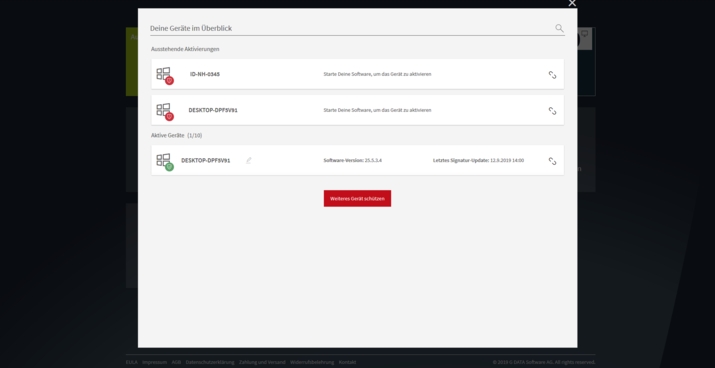Click Weiteres Gerät schützen button
Viewport: 715px width, 368px height.
pos(357,198)
